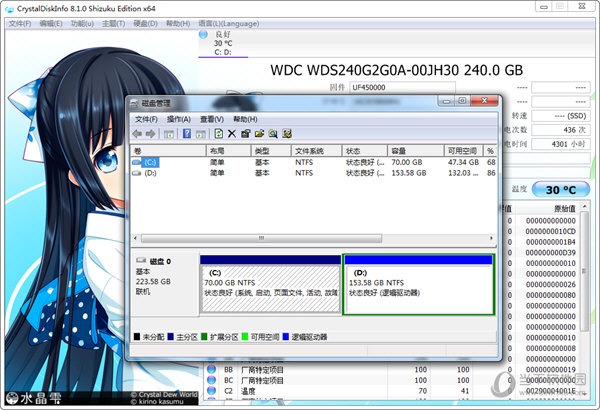The height and width of the screenshot is (410, 600).
Task: Click the blue status orb on the BC row
Action: pyautogui.click(x=211, y=380)
